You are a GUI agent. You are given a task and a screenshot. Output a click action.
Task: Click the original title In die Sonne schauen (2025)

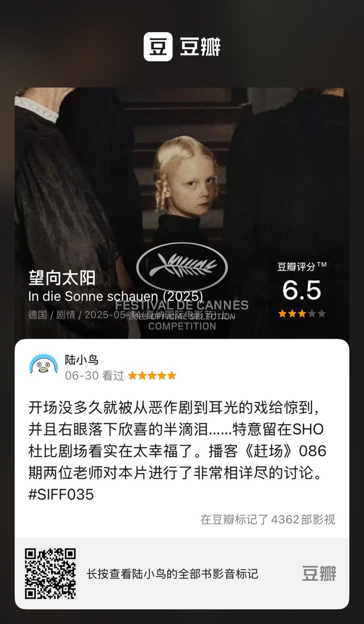(x=116, y=296)
